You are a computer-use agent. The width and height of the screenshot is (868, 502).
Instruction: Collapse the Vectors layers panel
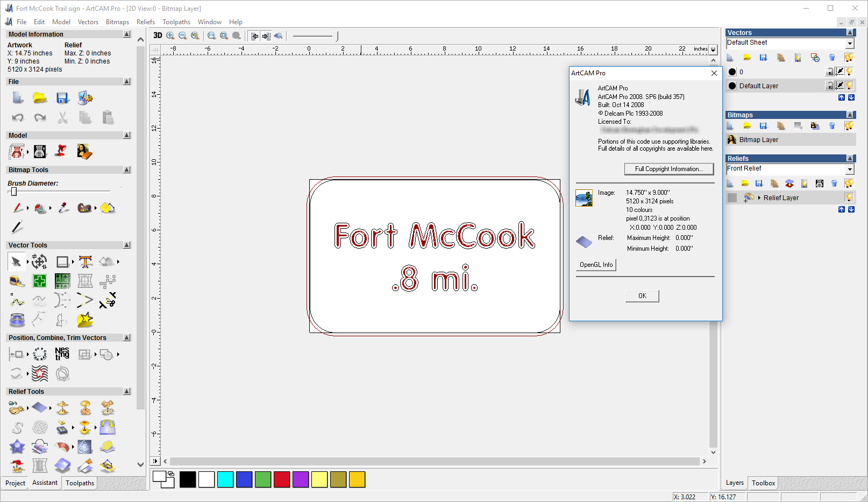click(x=850, y=32)
